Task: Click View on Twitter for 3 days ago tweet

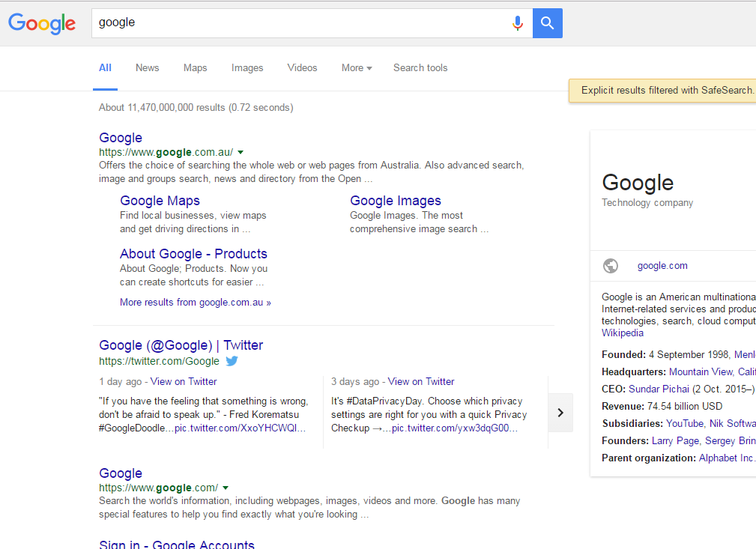Action: 421,382
